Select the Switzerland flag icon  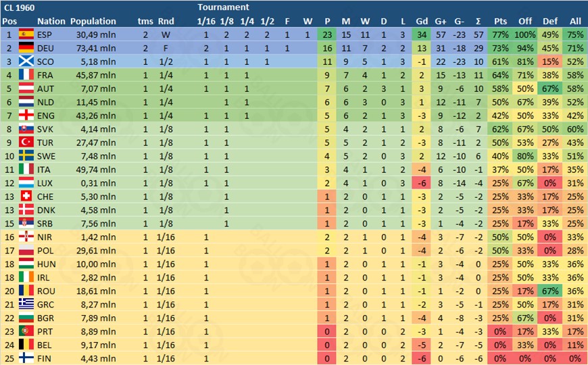pyautogui.click(x=26, y=197)
